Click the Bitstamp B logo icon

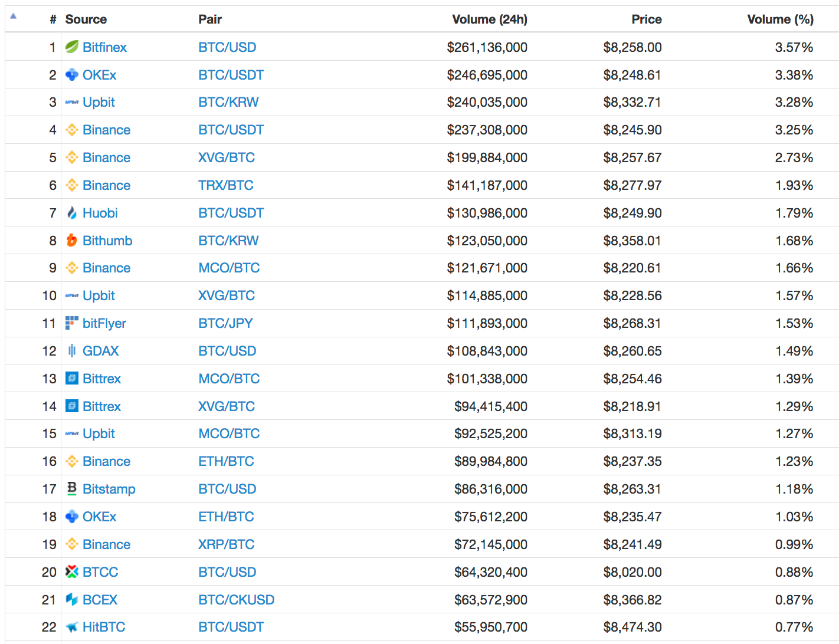tap(72, 488)
